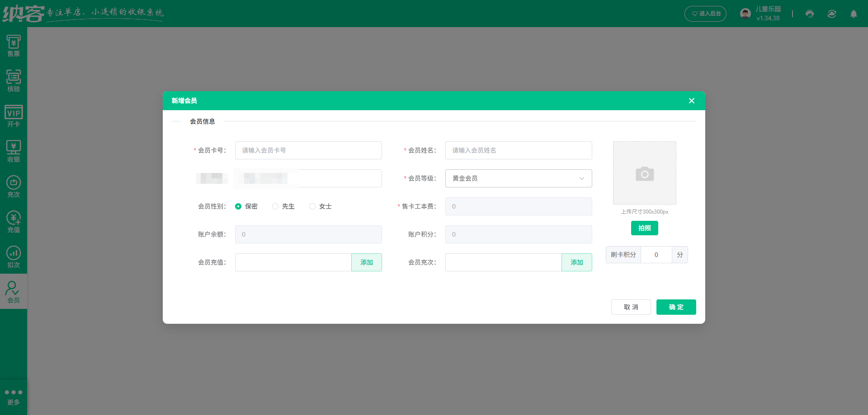Click the camera photo upload placeholder

pyautogui.click(x=644, y=173)
